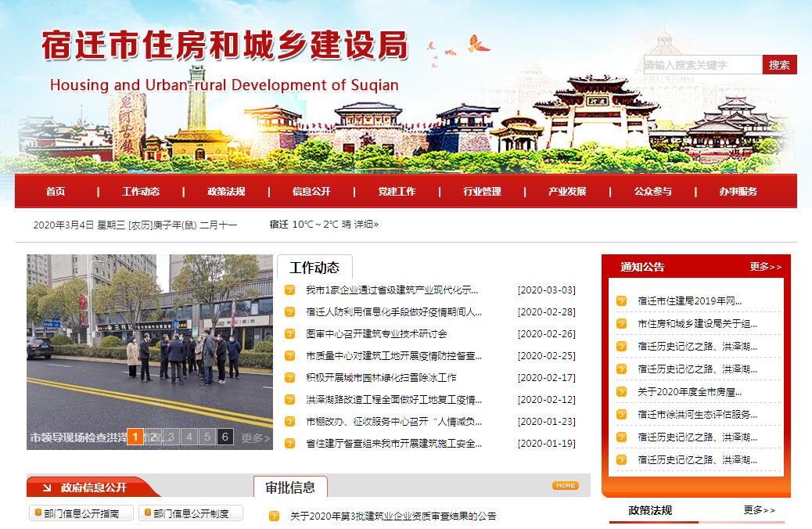Open the 首页 home menu item
Screen dimensions: 812x529
(56, 192)
